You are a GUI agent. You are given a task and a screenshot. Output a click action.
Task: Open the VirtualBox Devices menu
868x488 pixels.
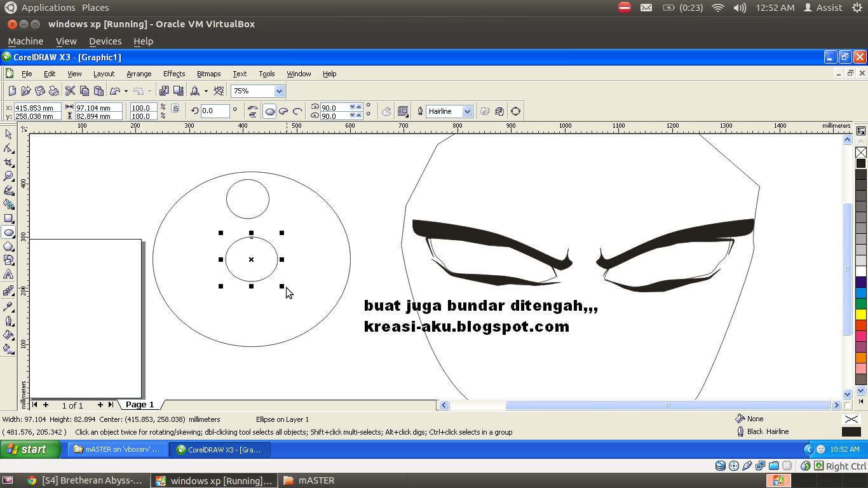tap(105, 41)
